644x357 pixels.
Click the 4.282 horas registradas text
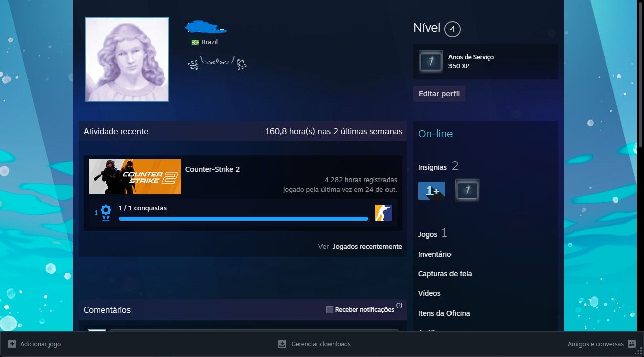tap(361, 180)
